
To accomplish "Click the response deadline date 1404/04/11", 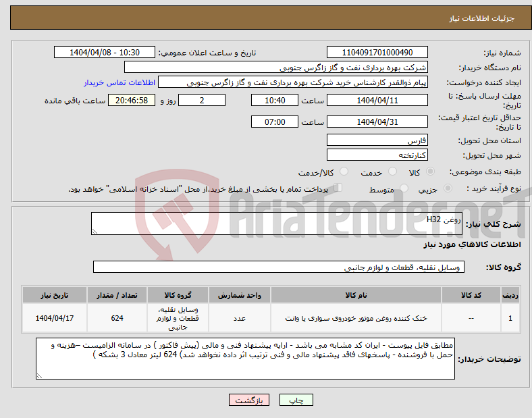I will (377, 100).
